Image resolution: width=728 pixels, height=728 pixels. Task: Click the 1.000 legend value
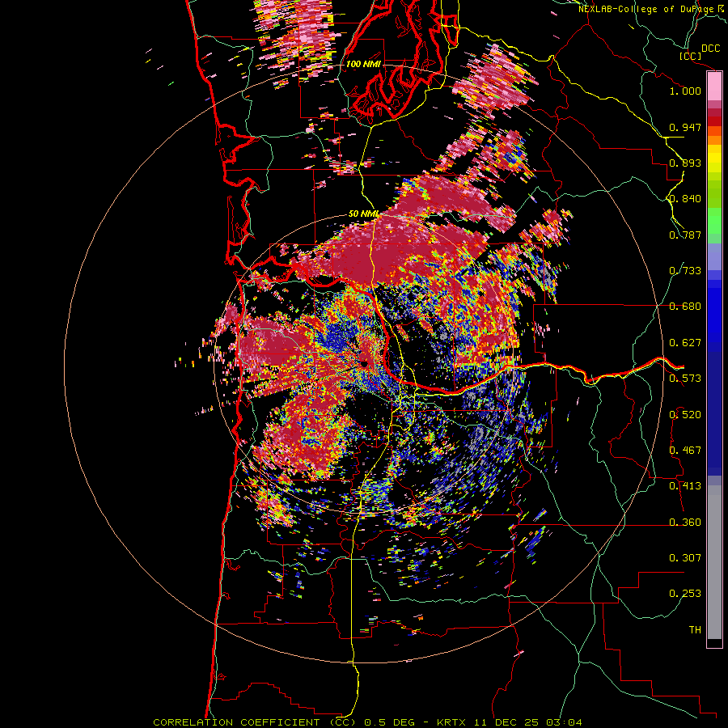(685, 91)
